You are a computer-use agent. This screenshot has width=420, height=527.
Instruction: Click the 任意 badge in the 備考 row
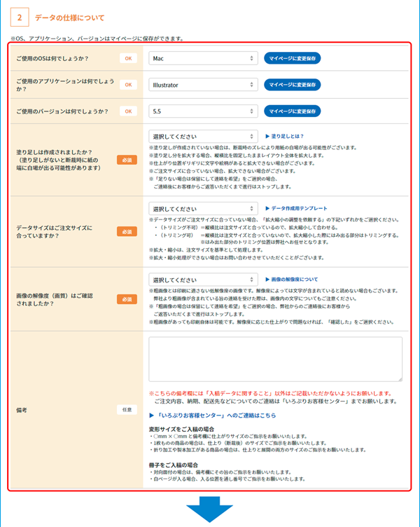[127, 410]
